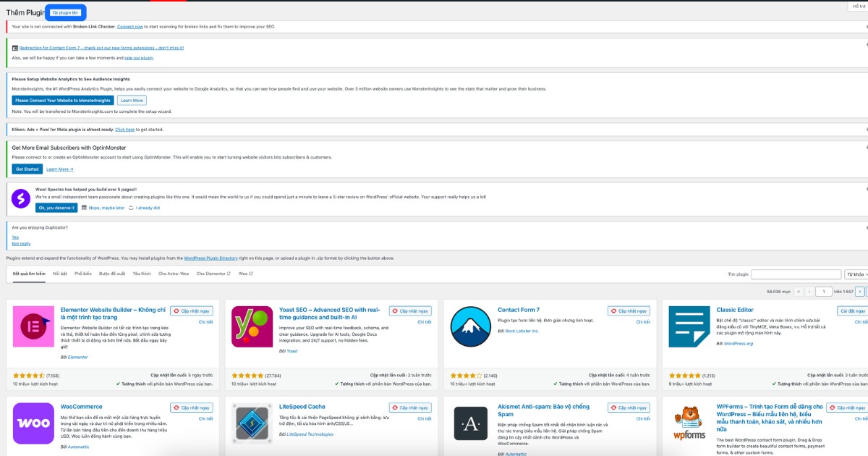Viewport: 868px width, 456px height.
Task: Update Elementor with Cập nhật ngay
Action: [x=192, y=311]
